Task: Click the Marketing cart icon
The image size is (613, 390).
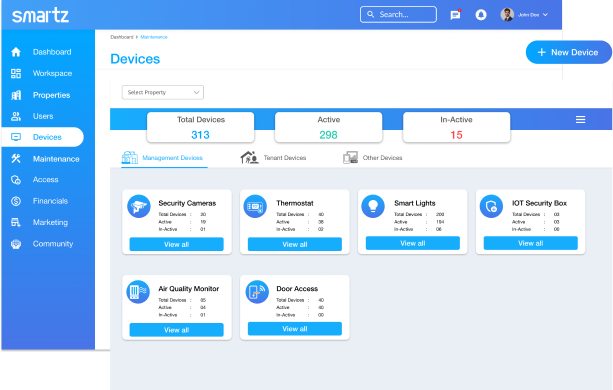Action: pos(16,222)
